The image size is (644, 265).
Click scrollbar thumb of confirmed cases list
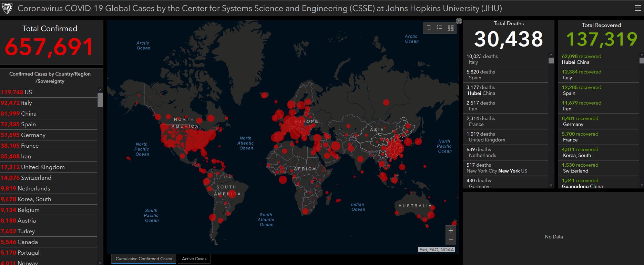coord(100,100)
